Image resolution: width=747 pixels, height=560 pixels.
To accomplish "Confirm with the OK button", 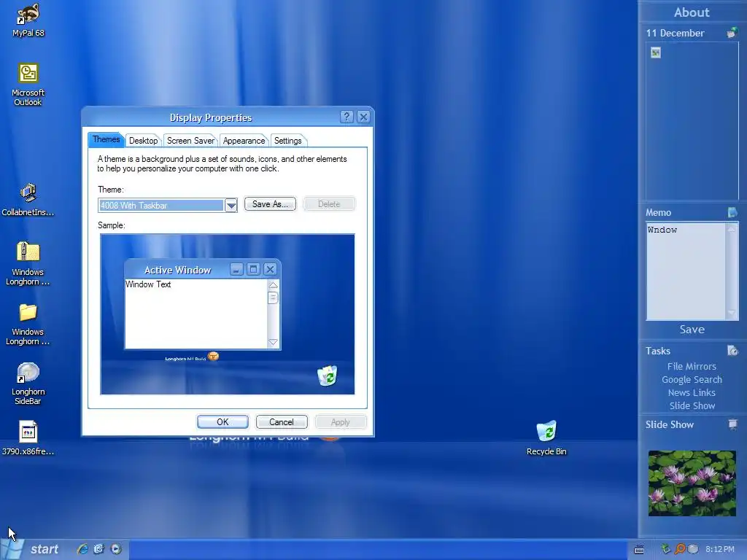I will (x=222, y=422).
